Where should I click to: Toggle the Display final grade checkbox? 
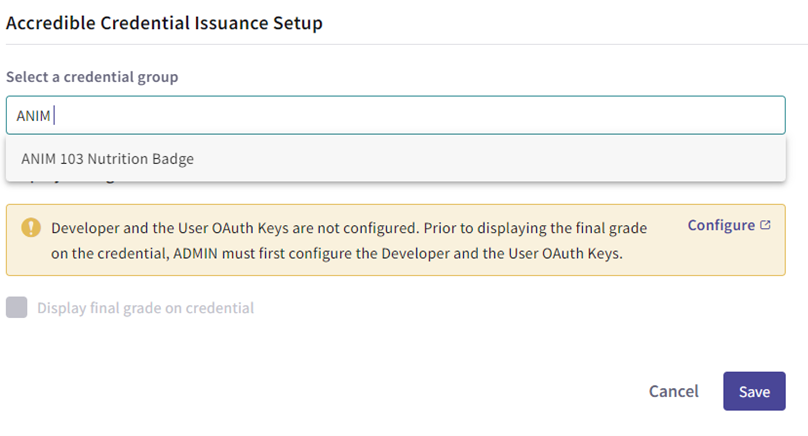click(16, 307)
